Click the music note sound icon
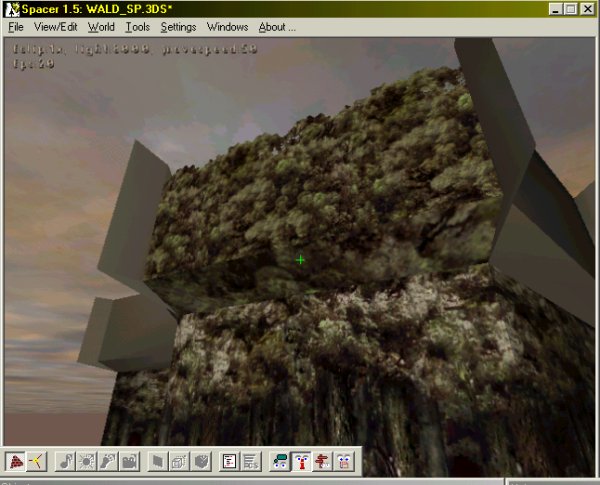This screenshot has width=600, height=485. click(x=67, y=461)
